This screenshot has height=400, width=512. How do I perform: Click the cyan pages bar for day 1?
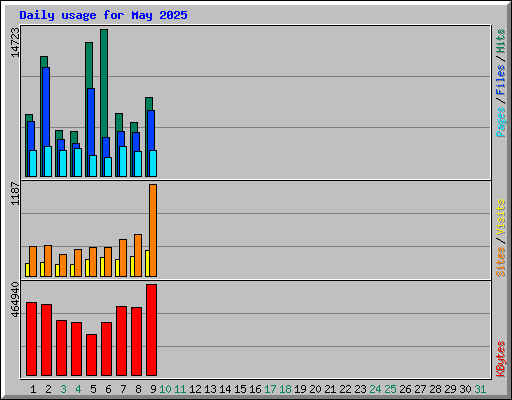click(x=33, y=163)
